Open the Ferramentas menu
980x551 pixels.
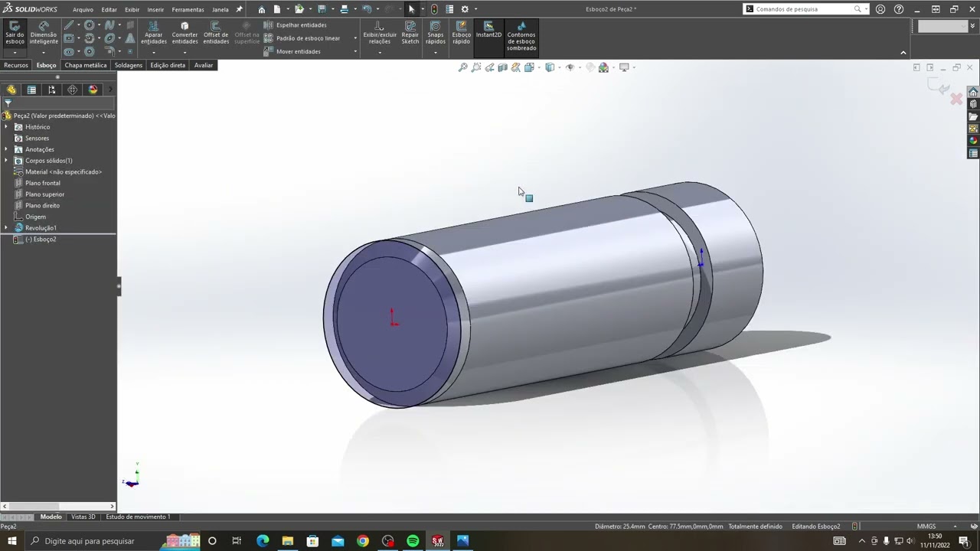(188, 10)
